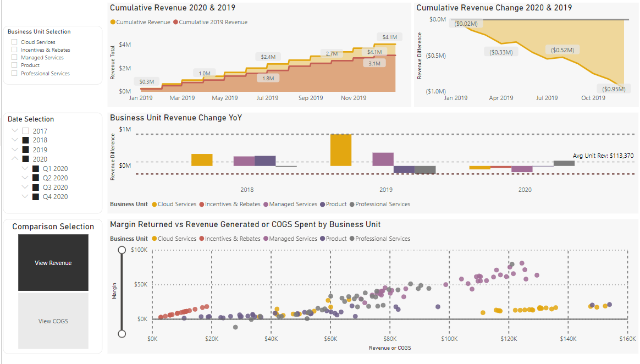Click Incentives & Rebates legend dot in scatter chart
The width and height of the screenshot is (640, 364).
(202, 239)
